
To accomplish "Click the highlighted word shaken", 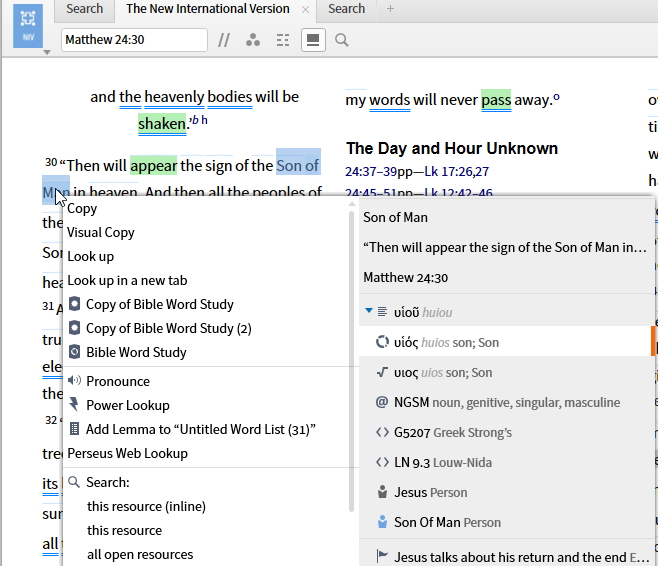I will [x=162, y=124].
